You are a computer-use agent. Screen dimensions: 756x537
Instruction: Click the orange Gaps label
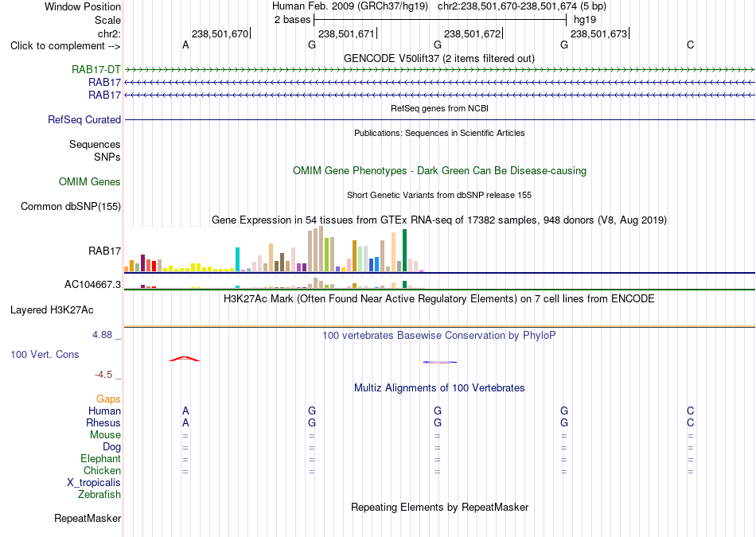[108, 399]
